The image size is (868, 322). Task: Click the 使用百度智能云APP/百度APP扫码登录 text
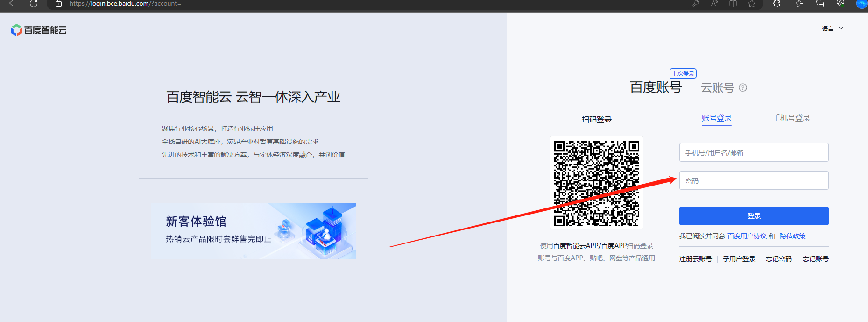(597, 246)
